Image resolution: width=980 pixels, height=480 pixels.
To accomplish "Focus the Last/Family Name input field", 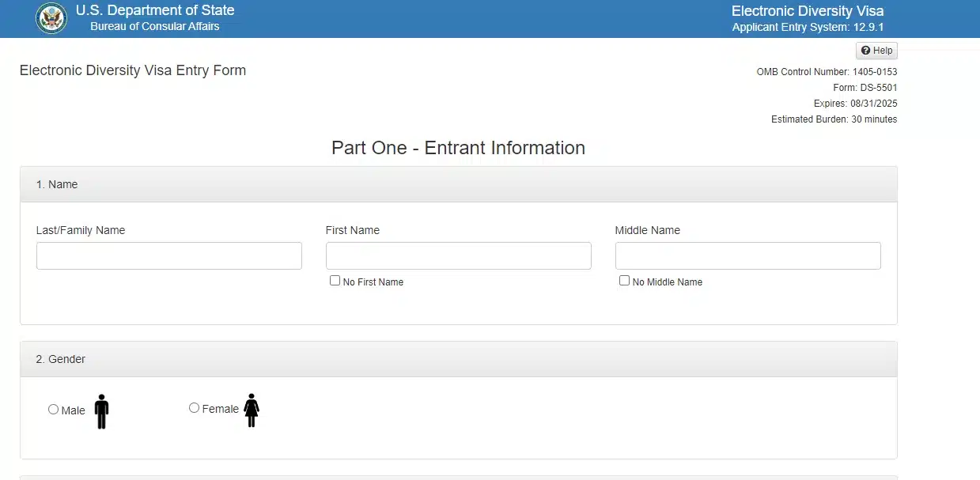I will tap(169, 256).
